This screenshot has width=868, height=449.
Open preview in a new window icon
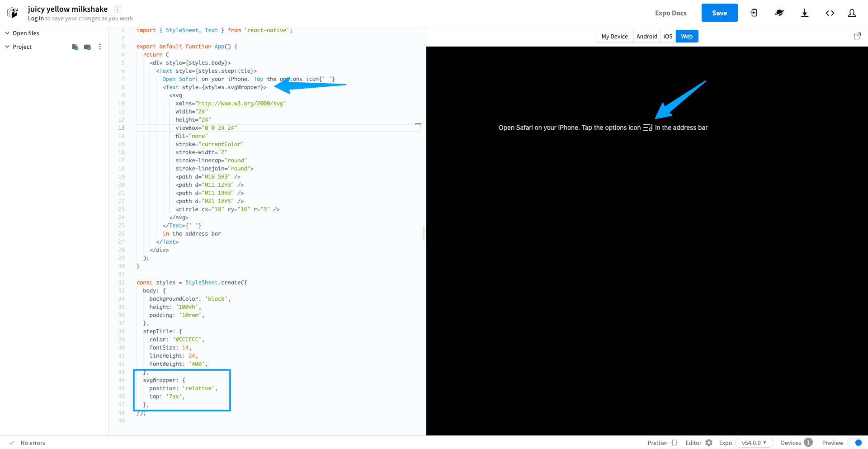click(x=857, y=36)
